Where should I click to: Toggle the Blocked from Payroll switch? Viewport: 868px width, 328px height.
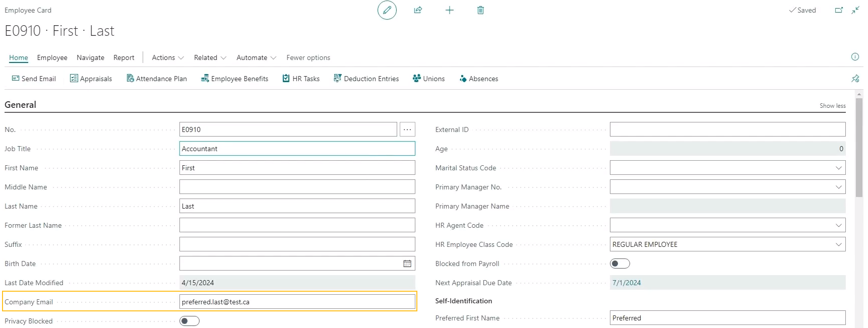619,264
